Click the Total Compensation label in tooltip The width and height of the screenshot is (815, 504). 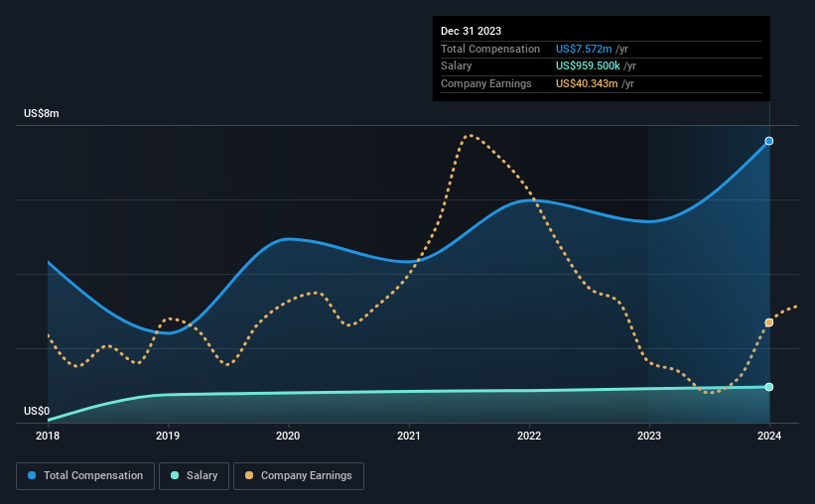(x=490, y=49)
